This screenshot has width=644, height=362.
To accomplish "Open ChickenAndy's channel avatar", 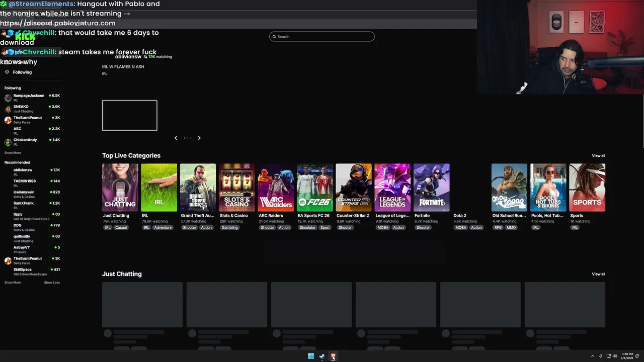I will (8, 142).
